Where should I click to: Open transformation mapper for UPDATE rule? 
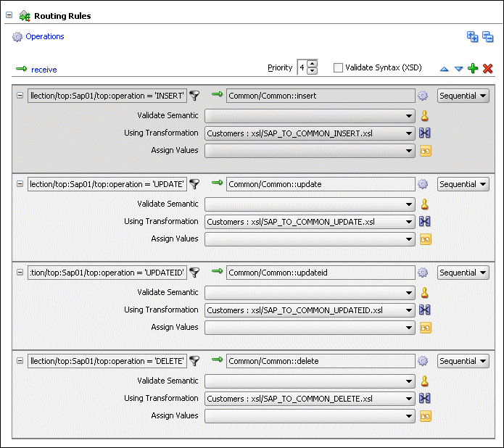[426, 222]
